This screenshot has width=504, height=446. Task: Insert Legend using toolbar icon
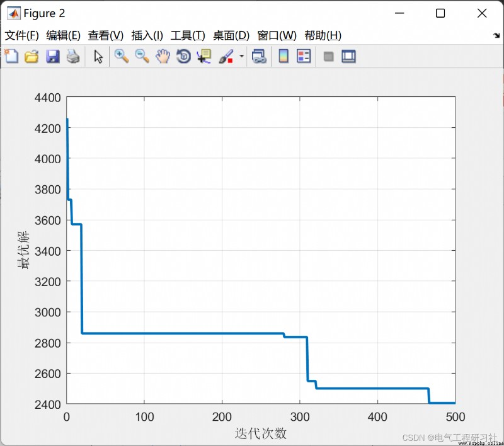click(304, 56)
